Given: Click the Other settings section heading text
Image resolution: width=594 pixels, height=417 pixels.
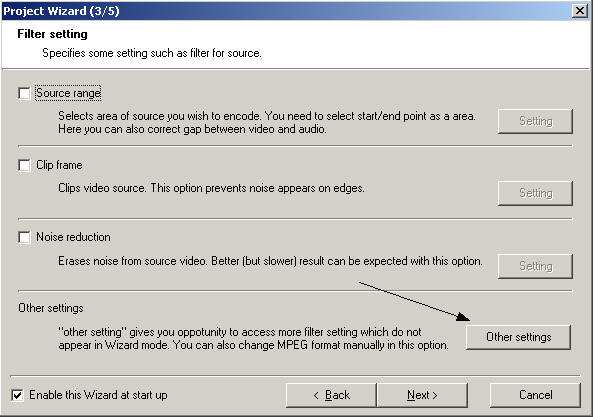Looking at the screenshot, I should [x=51, y=308].
